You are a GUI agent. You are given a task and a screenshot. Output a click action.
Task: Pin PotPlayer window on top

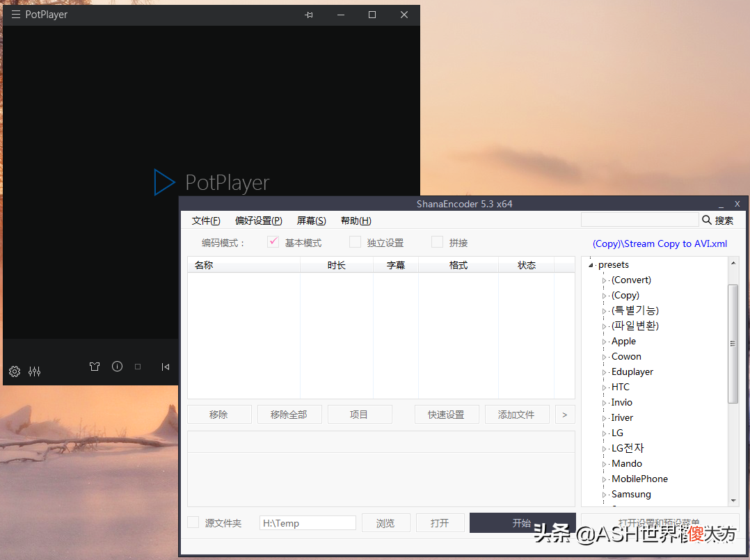point(308,15)
